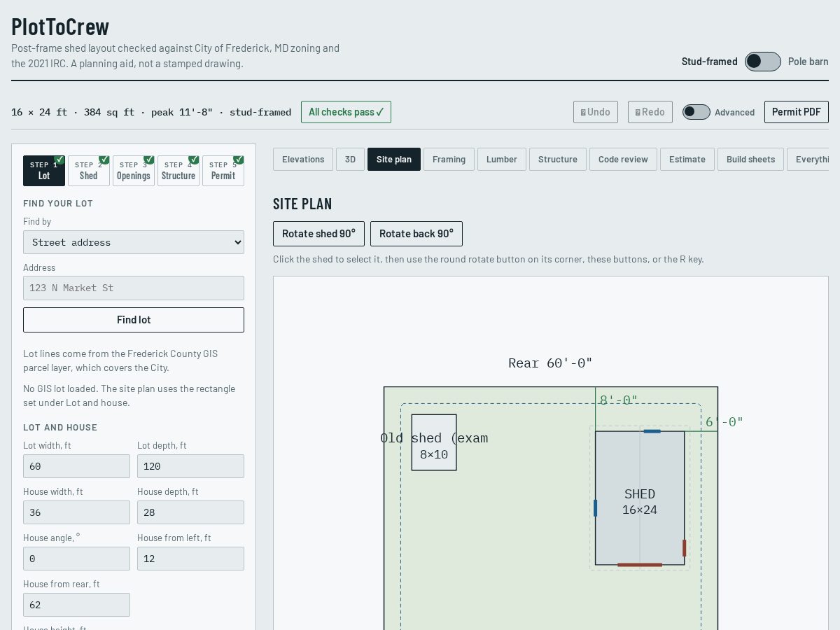
Task: Open the Structure view tab beside Lumber
Action: pyautogui.click(x=558, y=160)
